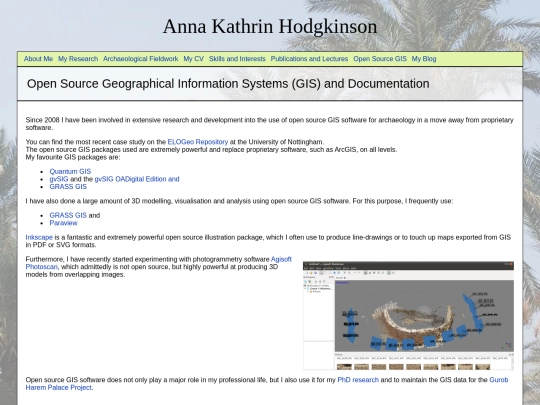The height and width of the screenshot is (405, 540).
Task: Open Archaeological Fieldwork page
Action: click(x=141, y=59)
